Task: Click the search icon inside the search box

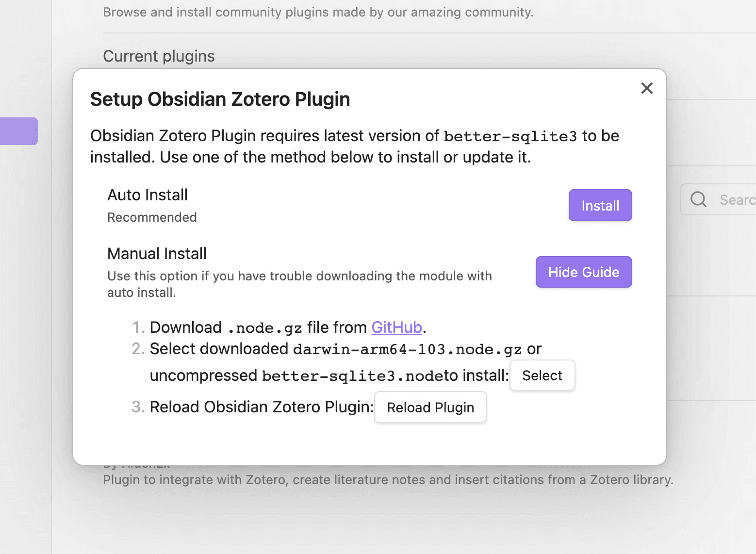Action: click(x=699, y=199)
